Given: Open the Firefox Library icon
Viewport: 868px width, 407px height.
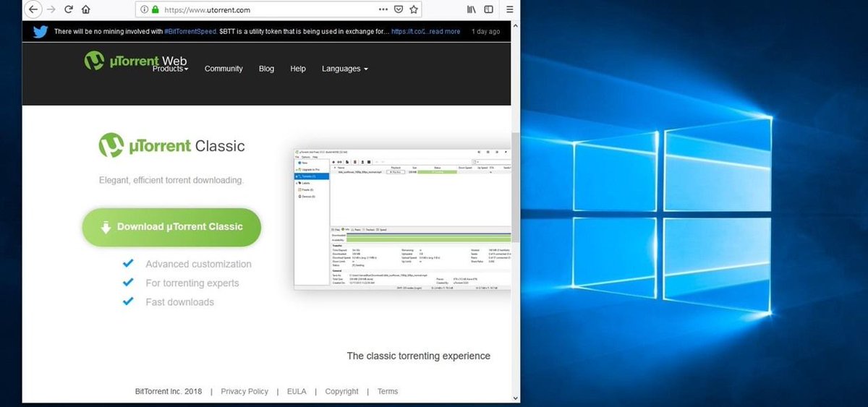Looking at the screenshot, I should (x=472, y=10).
